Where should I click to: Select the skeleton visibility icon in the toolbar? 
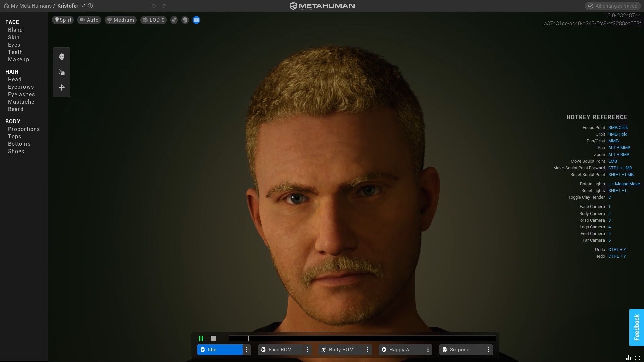(x=174, y=20)
